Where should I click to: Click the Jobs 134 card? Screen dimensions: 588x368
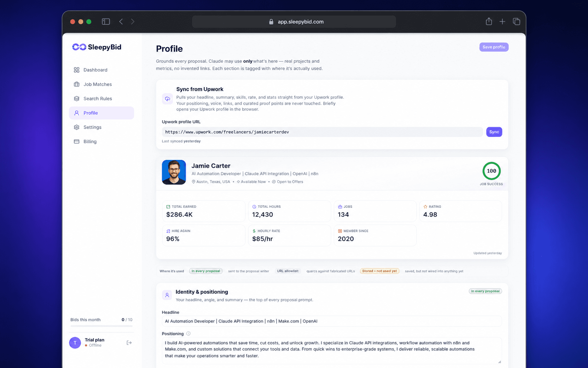[x=375, y=211]
